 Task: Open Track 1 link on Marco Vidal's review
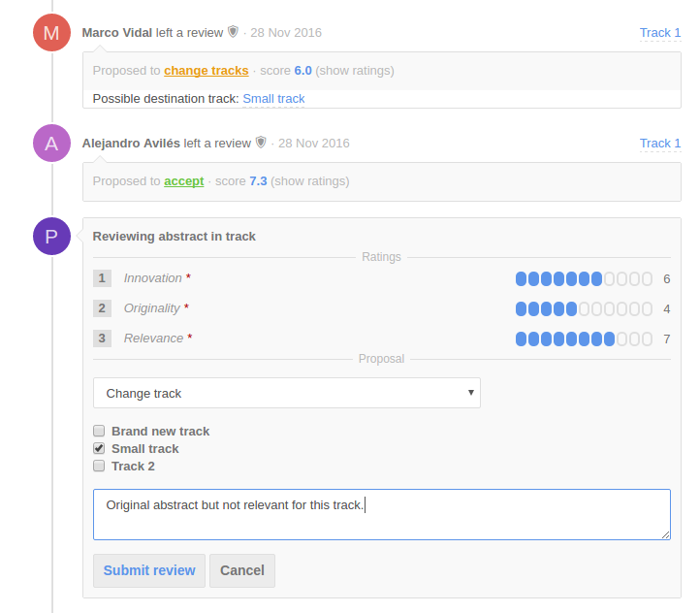pos(660,33)
